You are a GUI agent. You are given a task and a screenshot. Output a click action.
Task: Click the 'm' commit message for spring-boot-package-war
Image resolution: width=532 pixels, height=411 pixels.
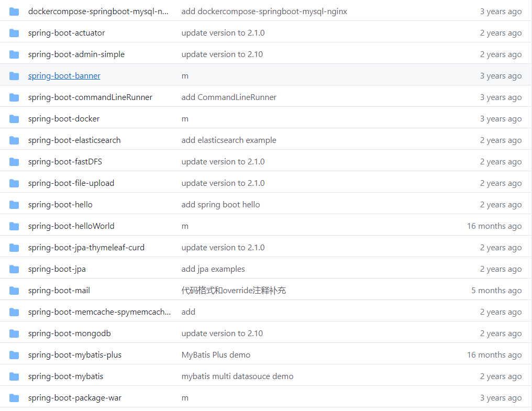(x=185, y=398)
